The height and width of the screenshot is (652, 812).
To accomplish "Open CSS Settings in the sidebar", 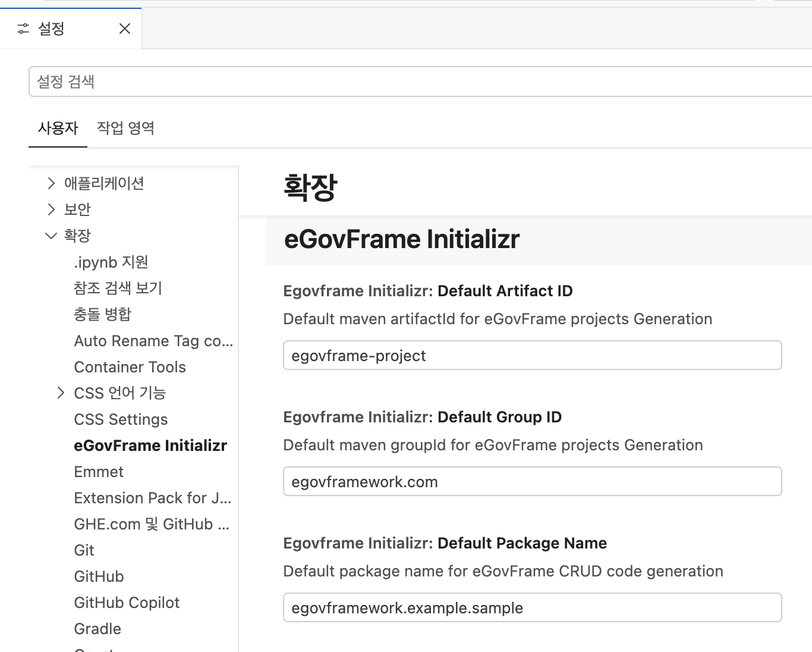I will point(120,419).
